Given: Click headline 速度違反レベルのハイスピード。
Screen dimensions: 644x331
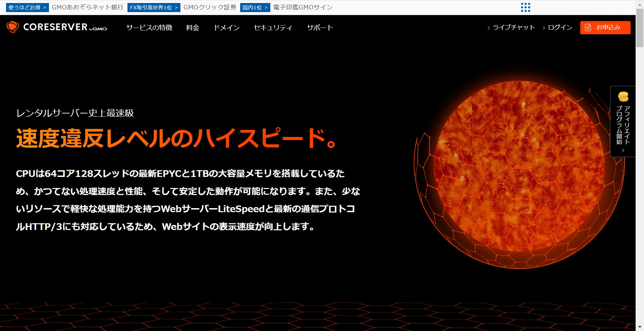Looking at the screenshot, I should 177,138.
